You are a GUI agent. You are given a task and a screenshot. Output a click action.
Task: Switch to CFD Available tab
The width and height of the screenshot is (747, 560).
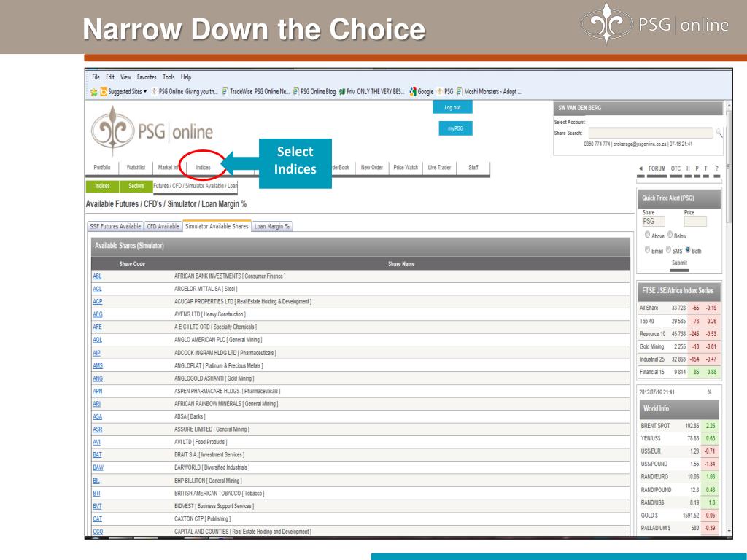pos(163,227)
